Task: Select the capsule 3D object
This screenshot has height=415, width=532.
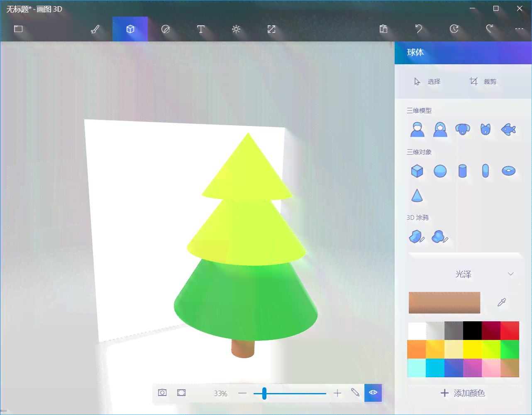Action: [486, 171]
